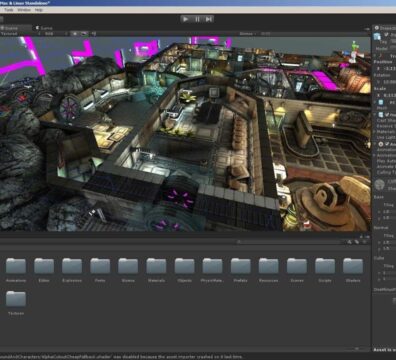Toggle the Animation component enabled checkbox
Viewport: 396px width, 360px height.
tap(387, 144)
